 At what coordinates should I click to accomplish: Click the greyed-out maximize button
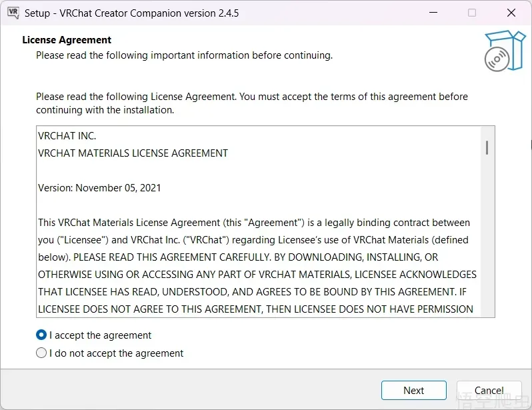coord(472,13)
